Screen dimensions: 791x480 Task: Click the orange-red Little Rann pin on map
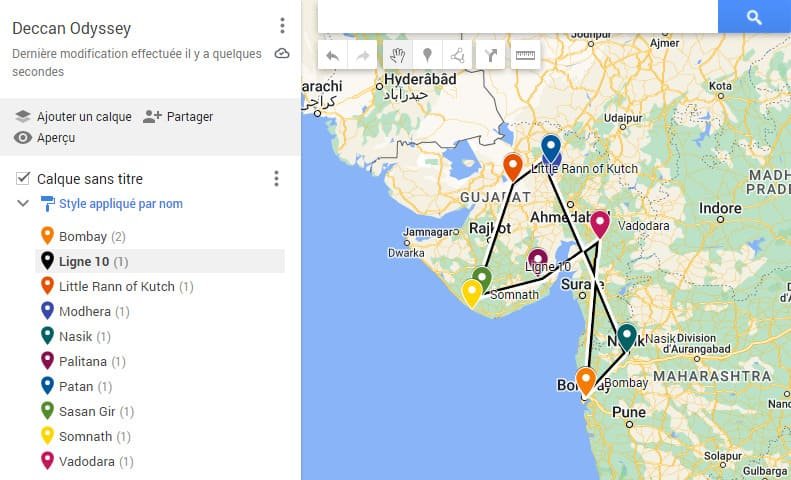[x=513, y=167]
